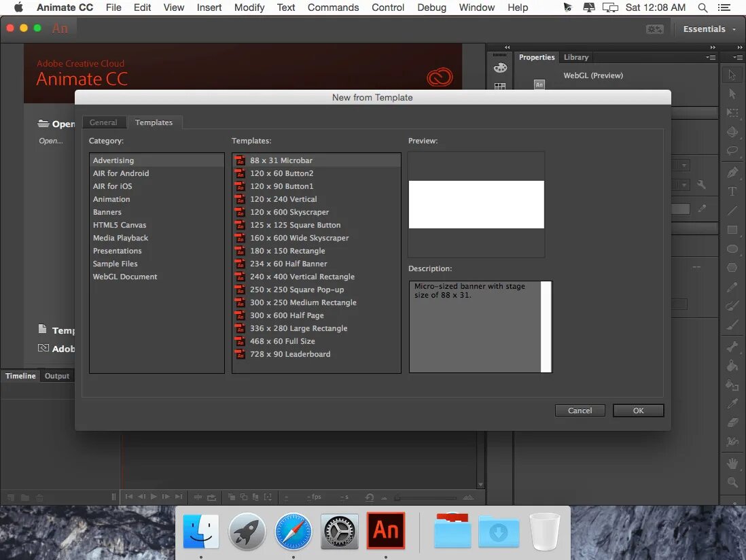The width and height of the screenshot is (746, 560).
Task: Open the Control menu
Action: 388,7
